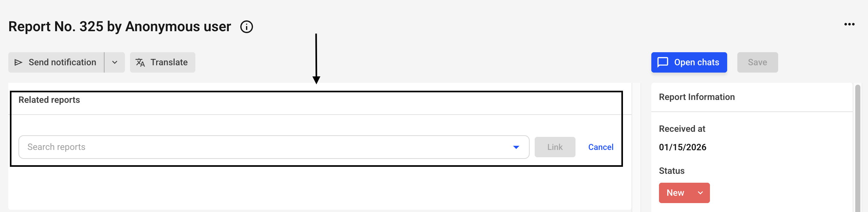Click the translate language icon
Viewport: 868px width, 212px height.
pos(140,63)
